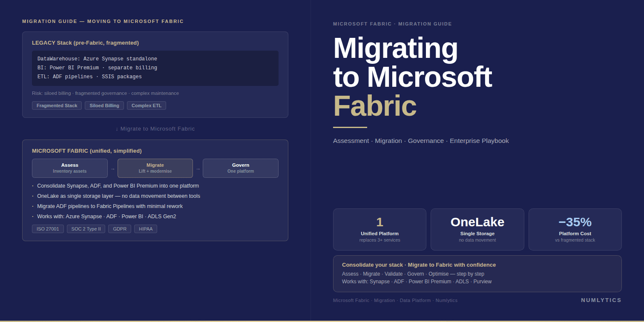The width and height of the screenshot is (644, 322).
Task: Click the GDPR badge
Action: (120, 229)
